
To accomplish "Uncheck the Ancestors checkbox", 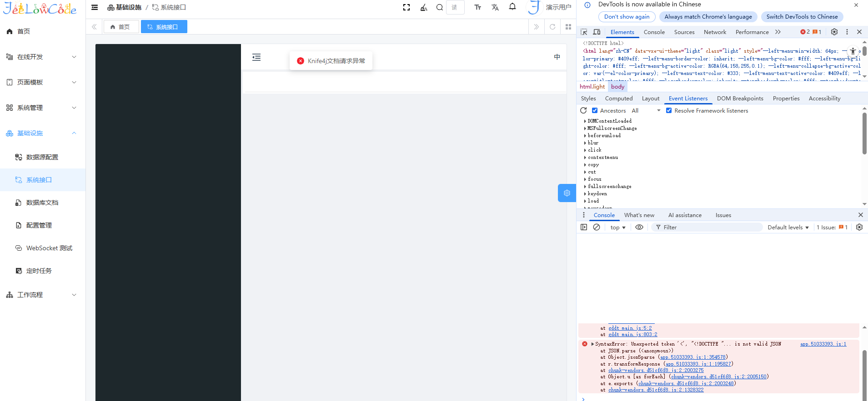I will (x=595, y=110).
